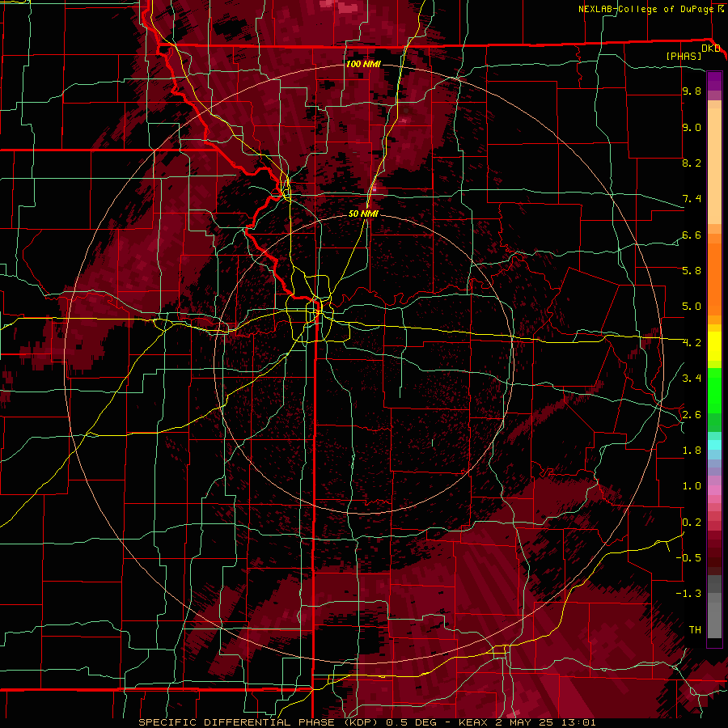Click the 5.8 value on the color scale
Image resolution: width=728 pixels, height=728 pixels.
point(692,271)
